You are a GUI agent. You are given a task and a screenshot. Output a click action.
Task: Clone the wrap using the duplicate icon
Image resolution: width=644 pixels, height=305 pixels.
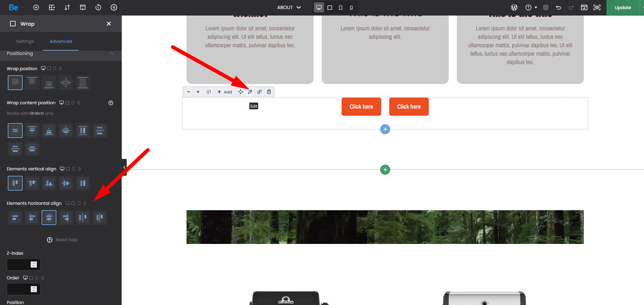coord(259,92)
